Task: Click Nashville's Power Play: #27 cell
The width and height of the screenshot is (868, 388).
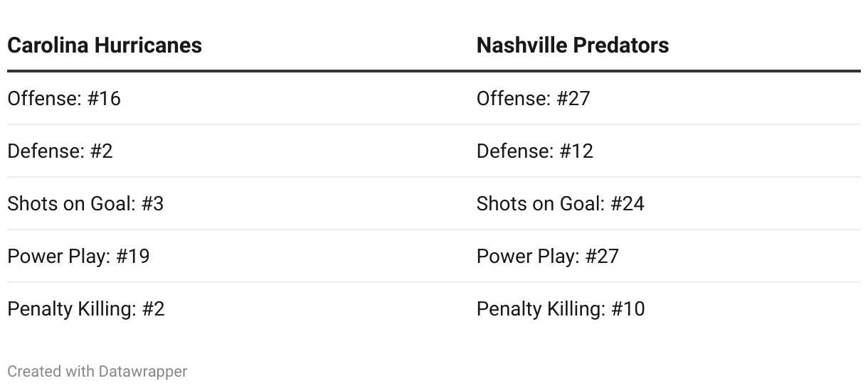Action: pos(547,256)
